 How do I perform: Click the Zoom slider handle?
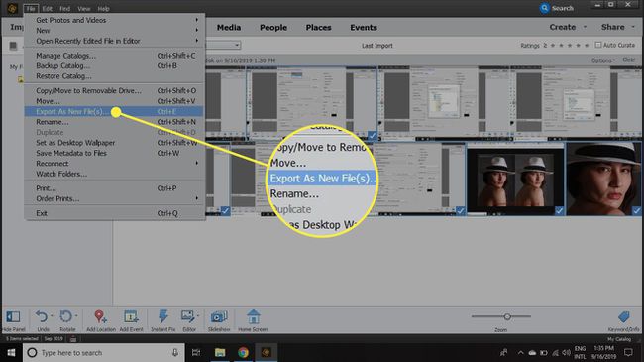507,316
